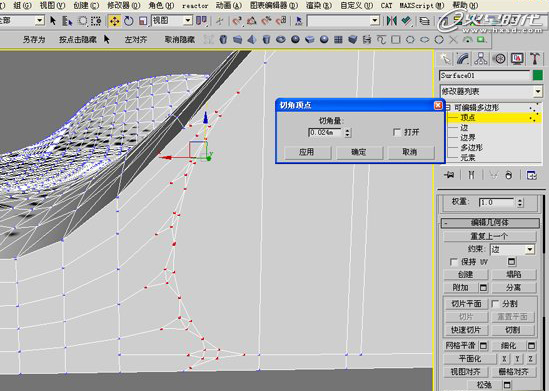Image resolution: width=549 pixels, height=391 pixels.
Task: Check the 打开 checkbox in chamfer dialog
Action: (397, 132)
